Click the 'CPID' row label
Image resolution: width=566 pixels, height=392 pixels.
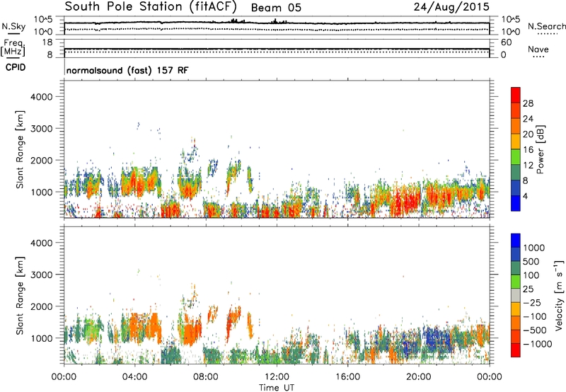pyautogui.click(x=16, y=67)
